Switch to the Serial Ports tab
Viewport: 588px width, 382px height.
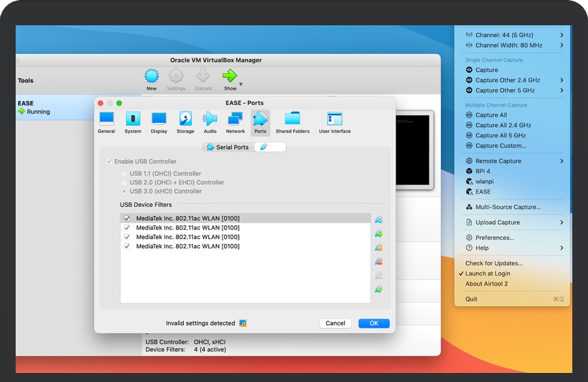pyautogui.click(x=228, y=147)
